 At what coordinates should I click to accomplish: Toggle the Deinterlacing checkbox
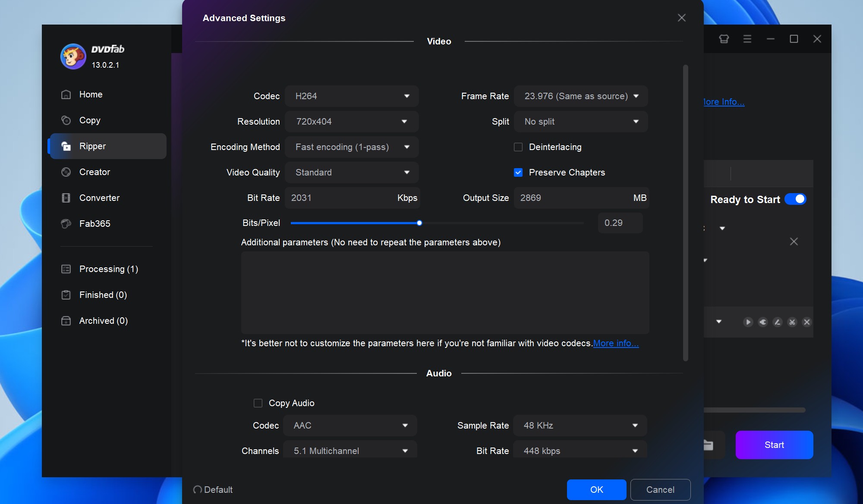coord(518,147)
